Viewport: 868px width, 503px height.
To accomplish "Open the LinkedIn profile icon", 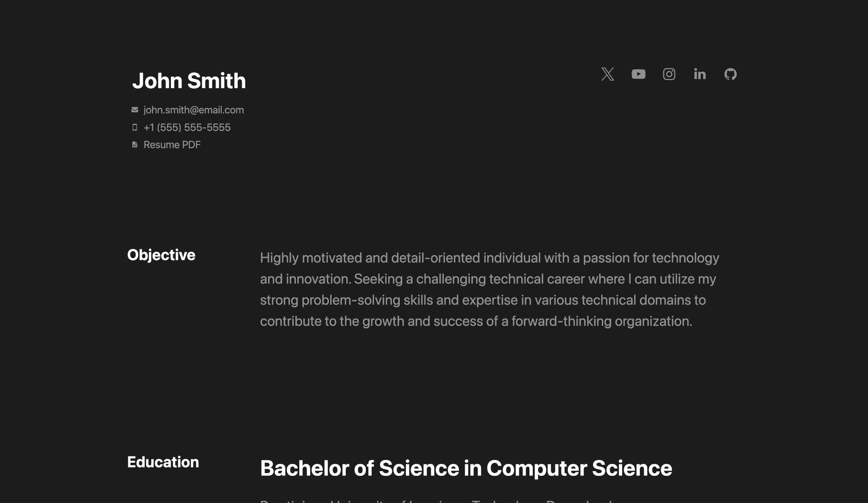I will [x=700, y=74].
